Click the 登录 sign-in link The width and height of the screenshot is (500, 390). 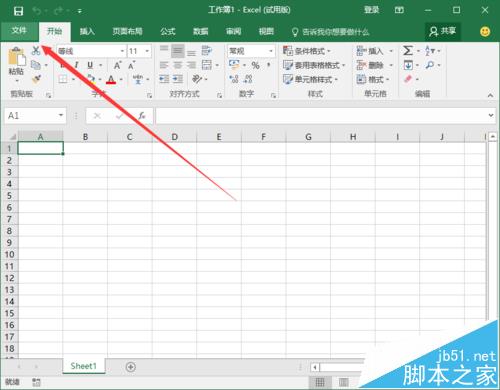click(x=371, y=10)
